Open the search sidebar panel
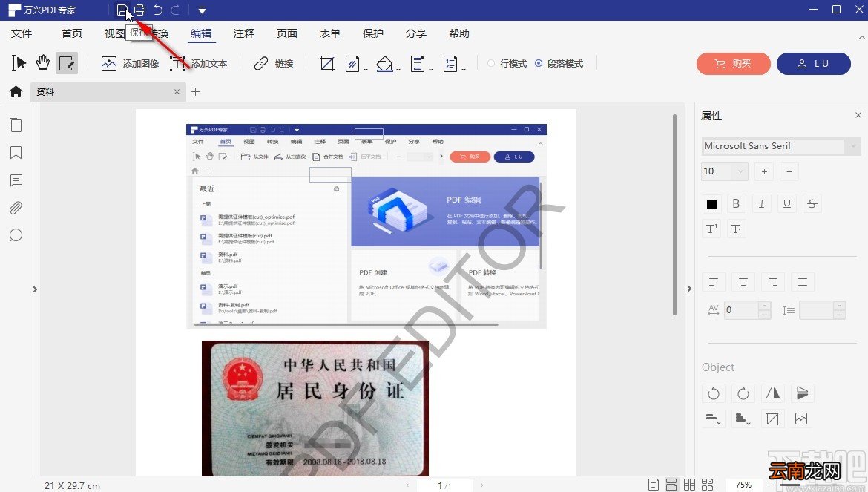 (x=16, y=235)
